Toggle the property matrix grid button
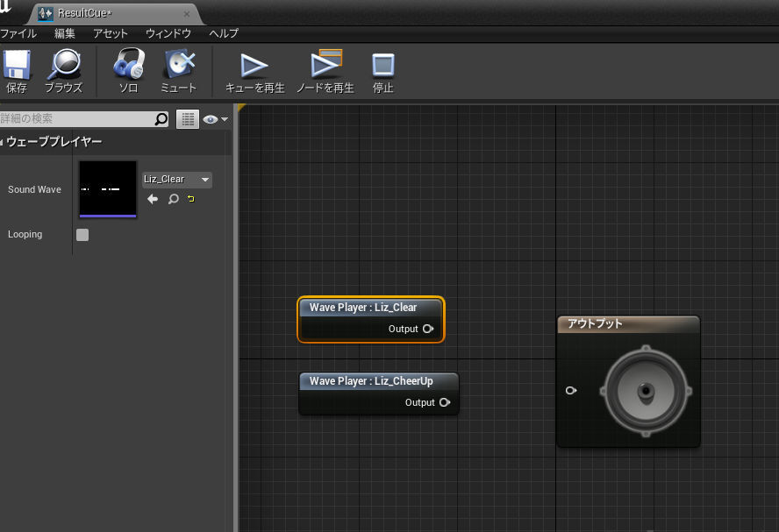 187,119
